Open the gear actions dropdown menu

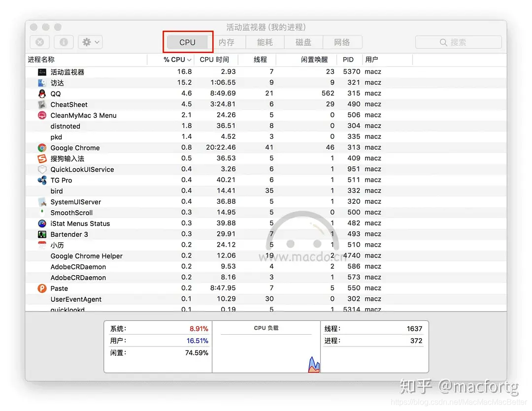pyautogui.click(x=90, y=42)
